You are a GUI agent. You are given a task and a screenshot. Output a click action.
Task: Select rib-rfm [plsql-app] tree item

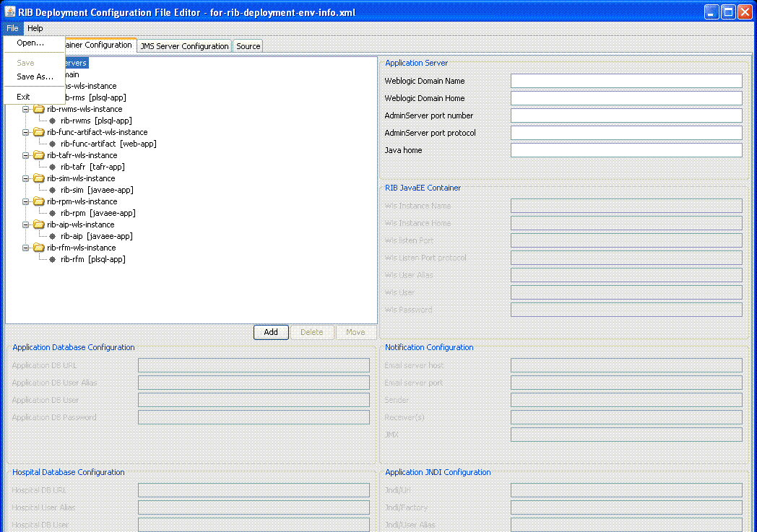pos(92,260)
